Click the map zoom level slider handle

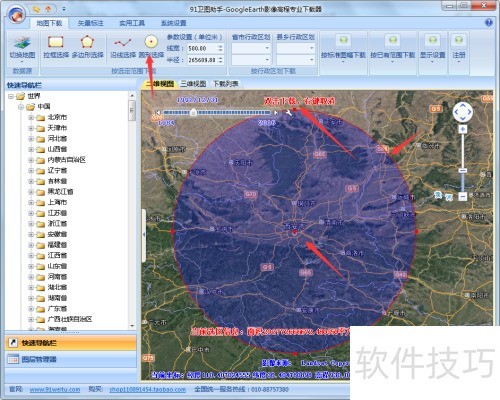click(462, 171)
